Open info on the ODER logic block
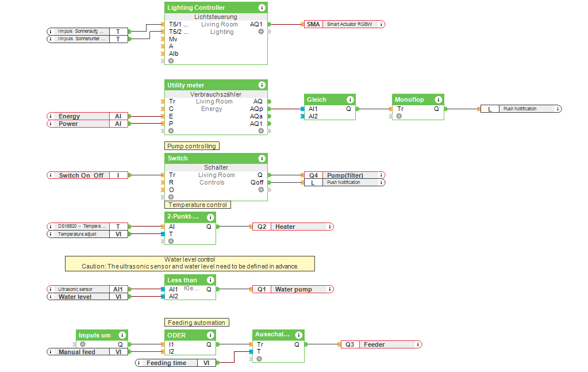The image size is (588, 372). (209, 335)
